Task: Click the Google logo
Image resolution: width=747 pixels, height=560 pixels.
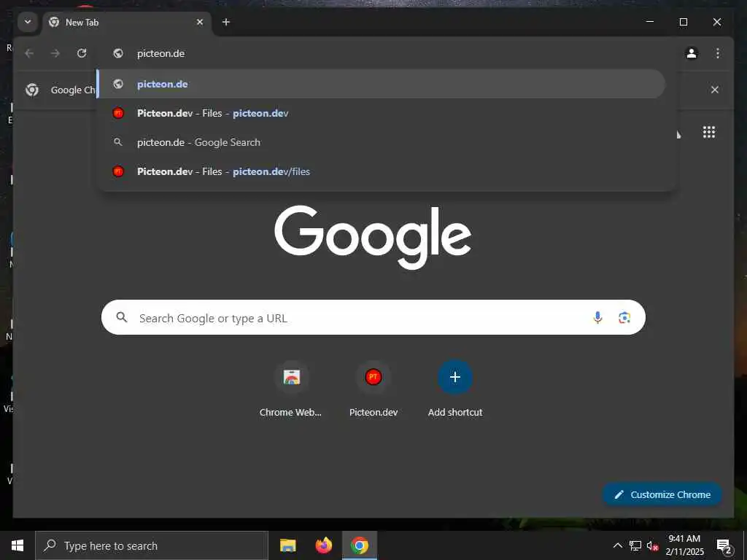Action: pyautogui.click(x=373, y=237)
